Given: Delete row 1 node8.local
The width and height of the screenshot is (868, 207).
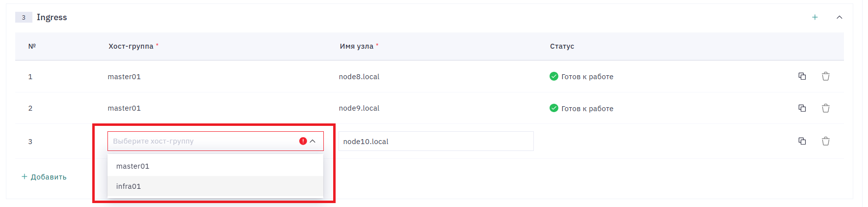Looking at the screenshot, I should [825, 76].
